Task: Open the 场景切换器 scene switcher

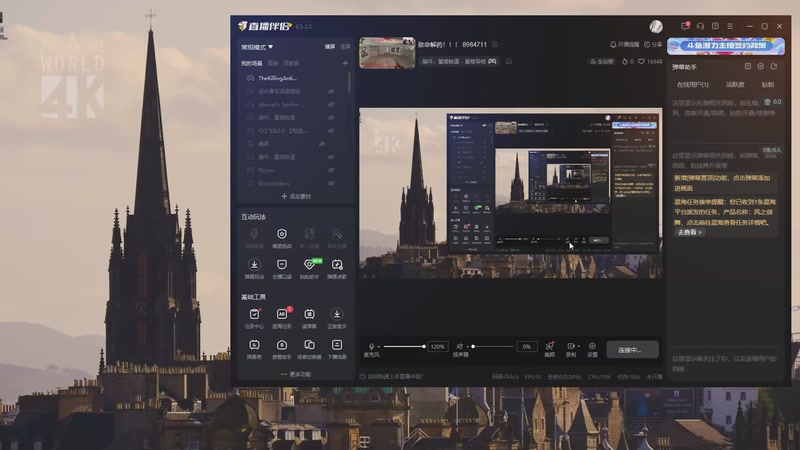Action: [309, 349]
